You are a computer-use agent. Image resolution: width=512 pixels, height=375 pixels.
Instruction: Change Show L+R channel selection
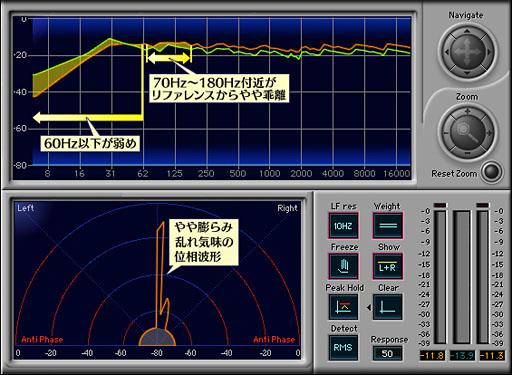[x=388, y=266]
